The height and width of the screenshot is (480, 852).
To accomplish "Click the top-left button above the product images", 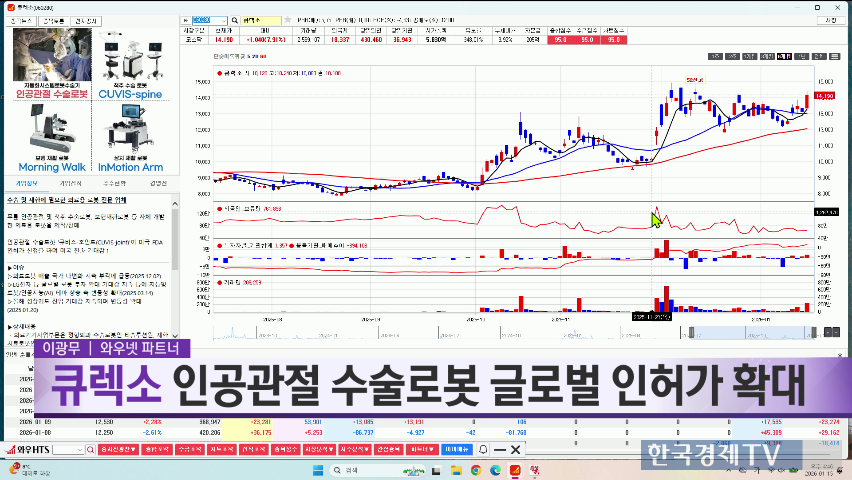I will [x=23, y=19].
